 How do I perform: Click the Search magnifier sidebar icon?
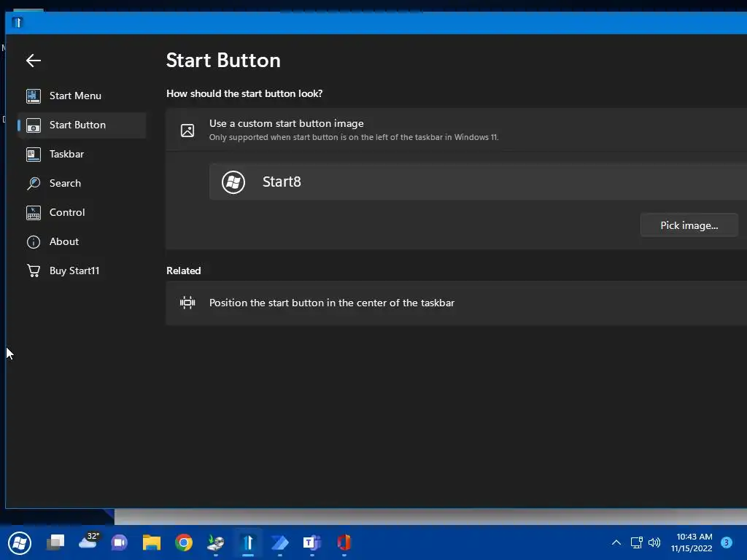[x=34, y=183]
